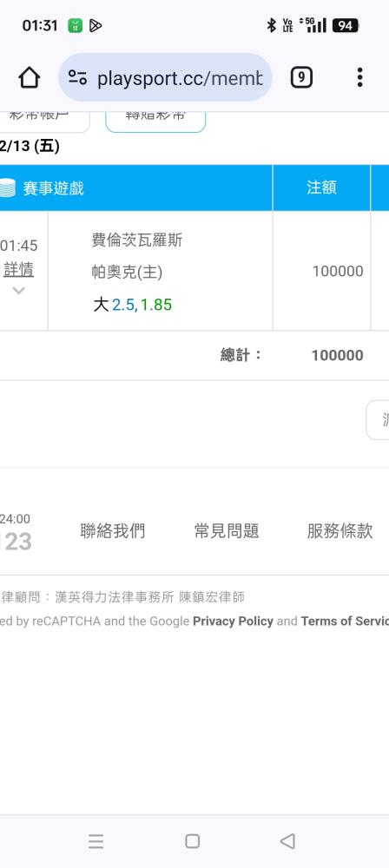The width and height of the screenshot is (389, 868).
Task: Select the playsport.cc address bar
Action: [x=165, y=77]
